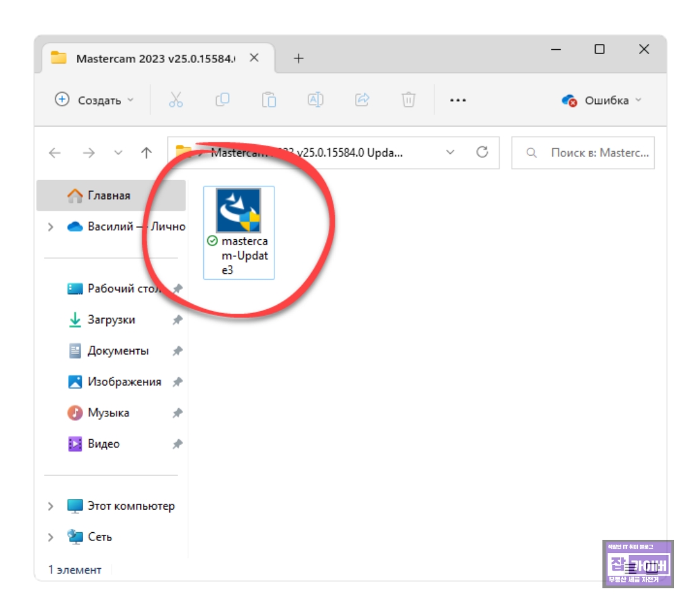Close the Explorer window

point(644,49)
